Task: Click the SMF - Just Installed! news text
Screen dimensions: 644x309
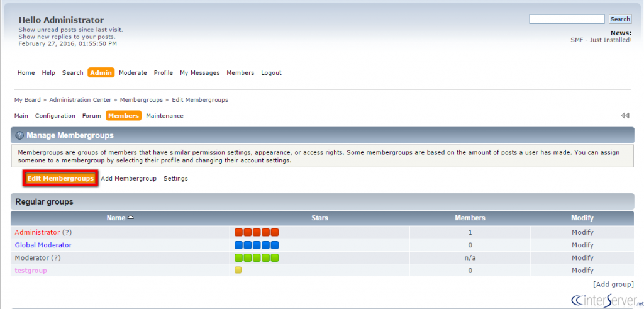Action: point(601,40)
